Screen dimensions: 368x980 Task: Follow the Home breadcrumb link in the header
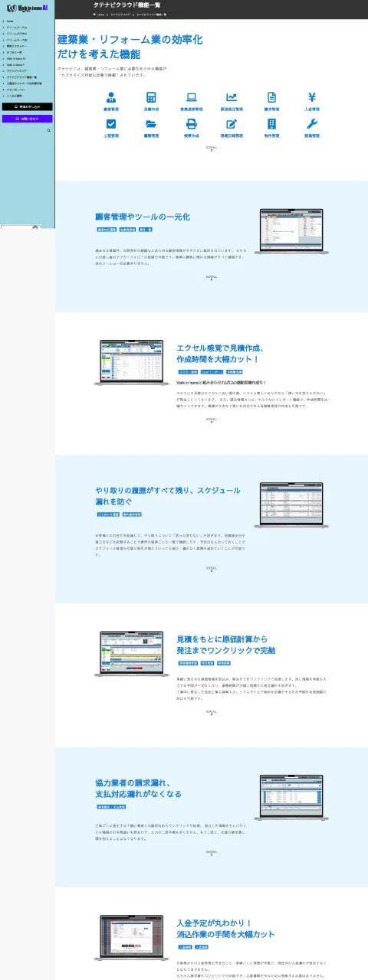(100, 14)
